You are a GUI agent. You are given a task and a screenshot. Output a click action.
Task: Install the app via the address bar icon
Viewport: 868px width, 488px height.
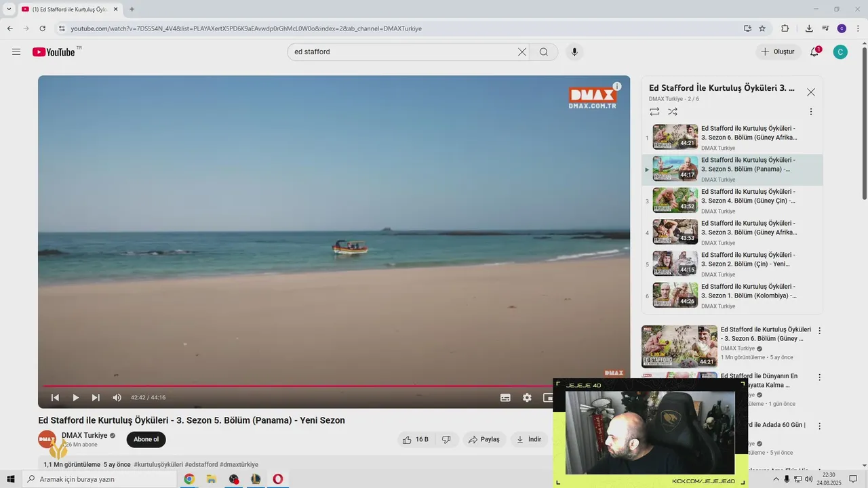click(747, 28)
